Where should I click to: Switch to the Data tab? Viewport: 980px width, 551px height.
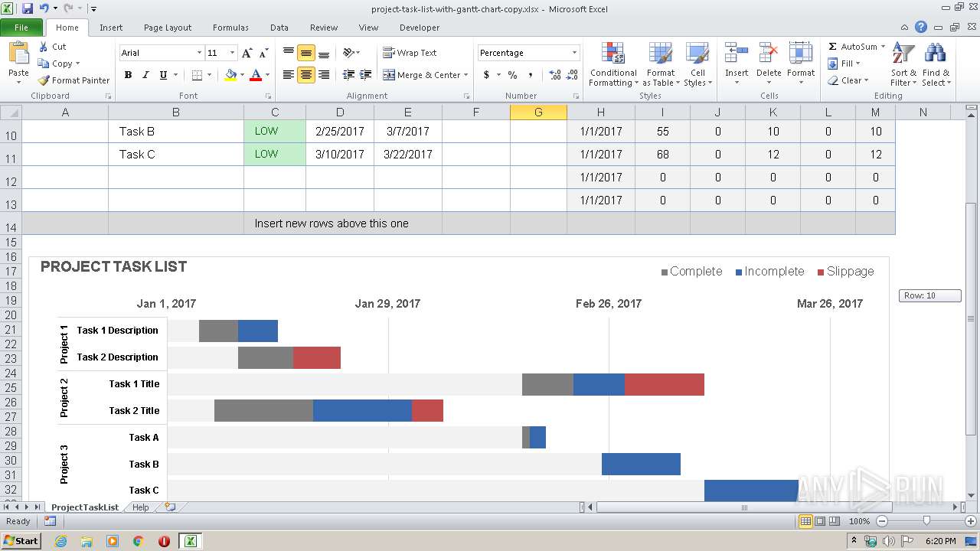point(279,28)
